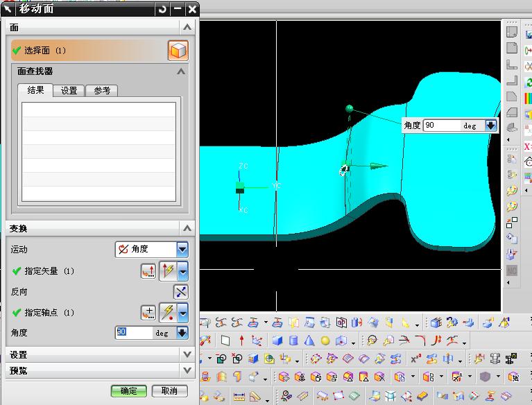
Task: Select the Delete Face synchronous tool
Action: pos(379,377)
